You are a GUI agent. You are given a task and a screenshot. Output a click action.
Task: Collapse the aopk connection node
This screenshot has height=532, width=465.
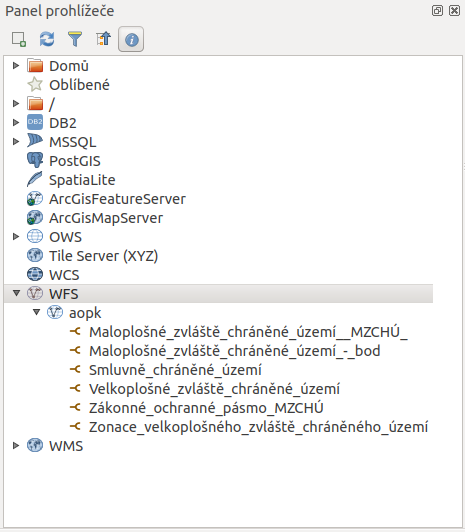(x=36, y=312)
